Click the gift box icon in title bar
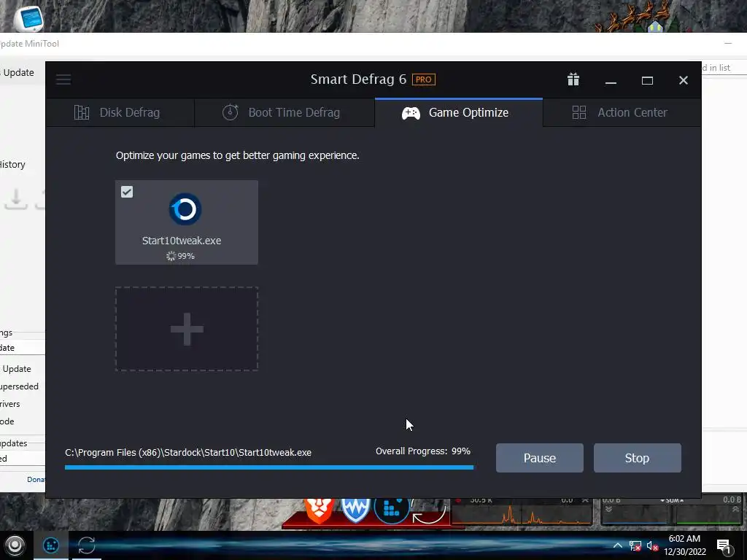 click(x=573, y=79)
